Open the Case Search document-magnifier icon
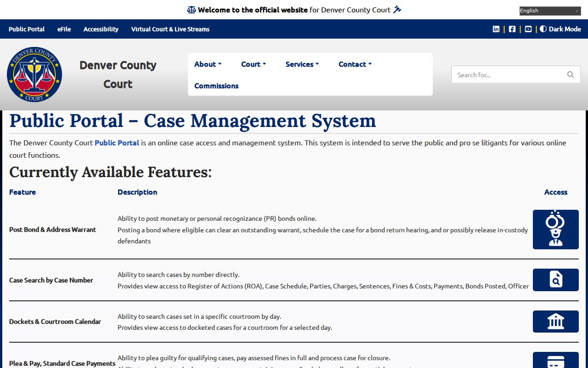Viewport: 588px width, 368px height. click(556, 280)
